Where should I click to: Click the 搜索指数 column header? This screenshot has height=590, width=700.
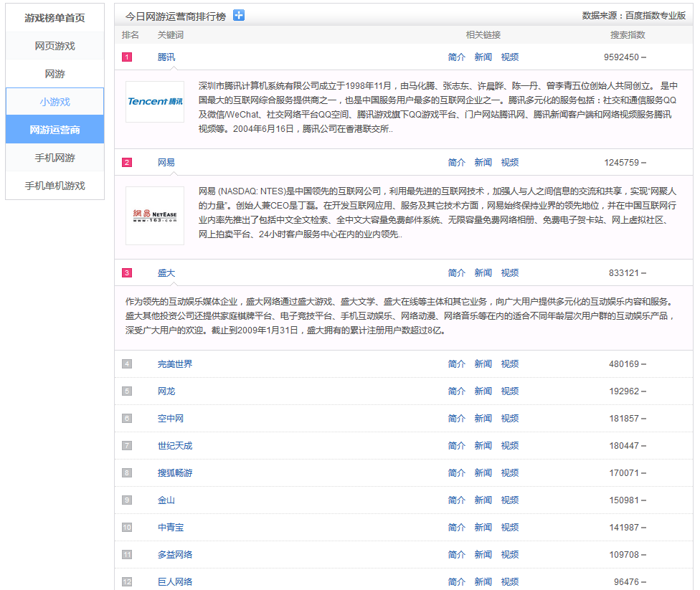pyautogui.click(x=628, y=35)
